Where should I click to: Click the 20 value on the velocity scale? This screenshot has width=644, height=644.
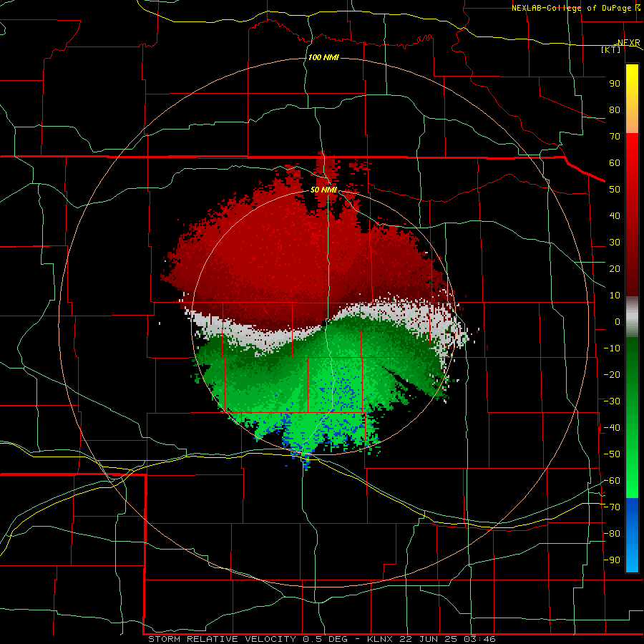[x=615, y=269]
